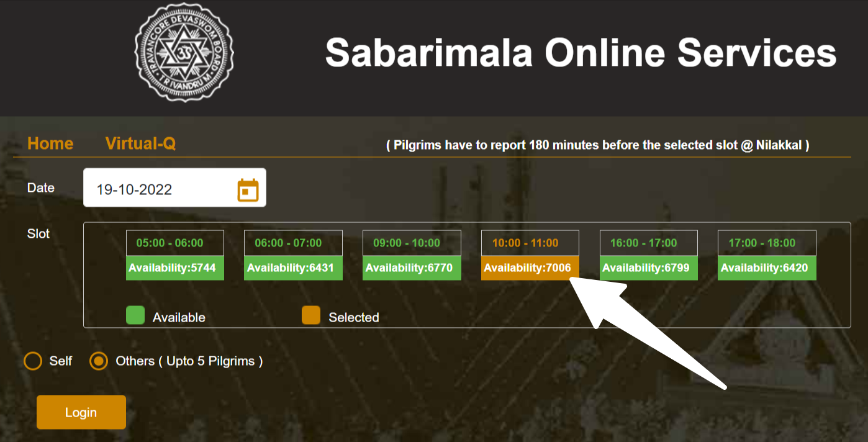Image resolution: width=868 pixels, height=442 pixels.
Task: Select the 17:00 - 18:00 slot
Action: click(767, 243)
